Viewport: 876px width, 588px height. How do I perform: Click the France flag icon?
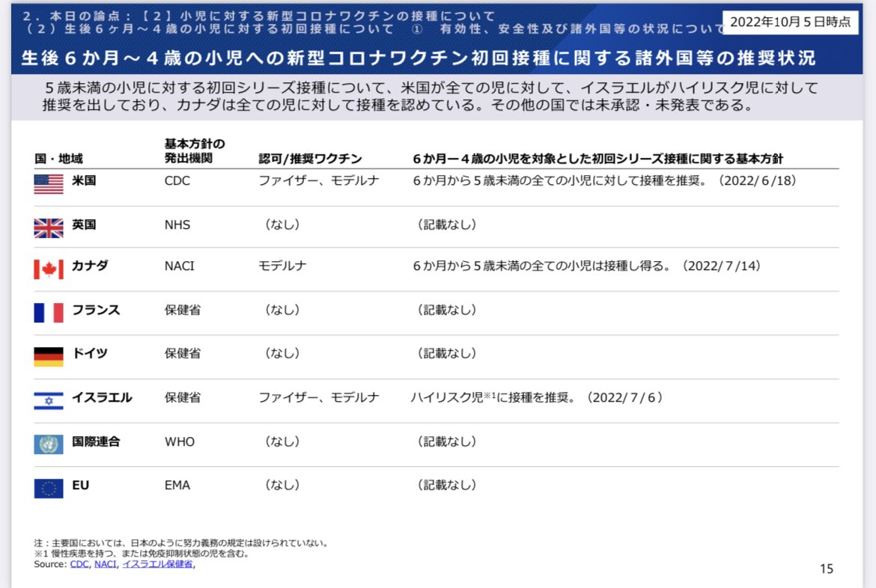tap(49, 313)
